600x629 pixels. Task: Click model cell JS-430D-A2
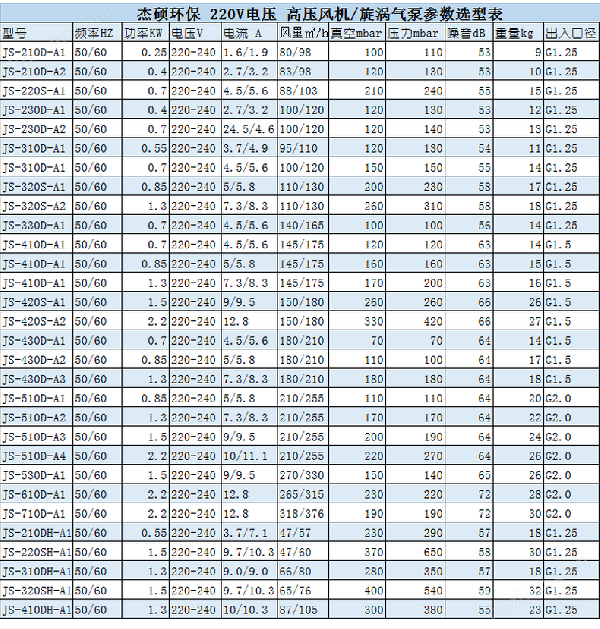(34, 360)
